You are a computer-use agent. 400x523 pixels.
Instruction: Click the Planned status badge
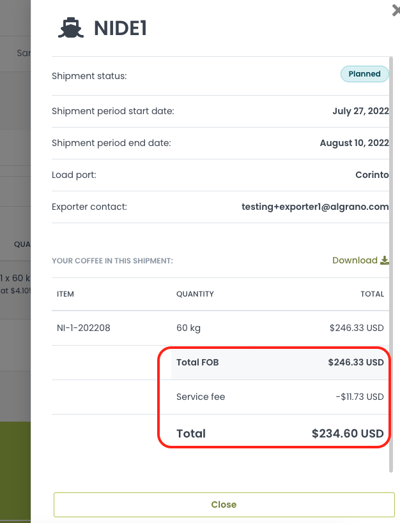click(364, 74)
